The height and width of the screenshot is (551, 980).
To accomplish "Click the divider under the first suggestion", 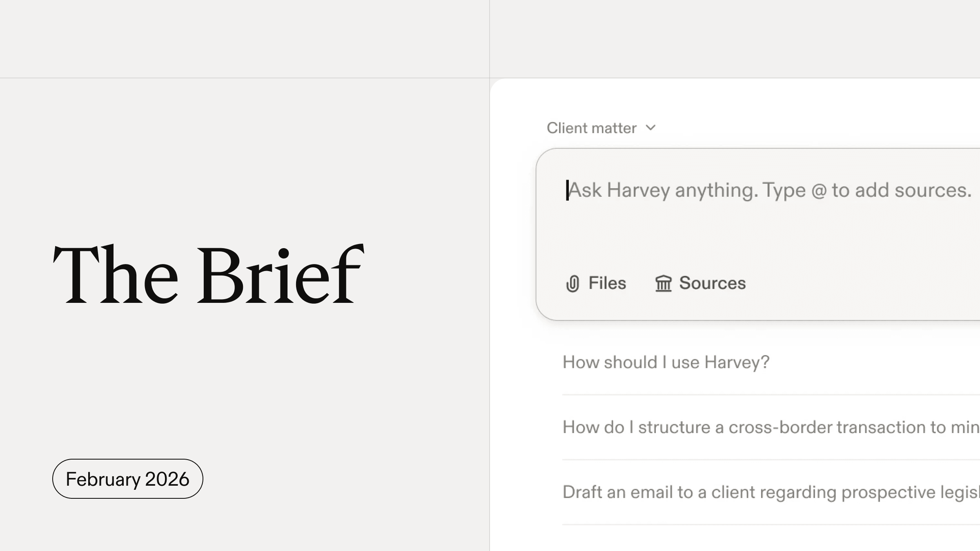I will pos(768,395).
